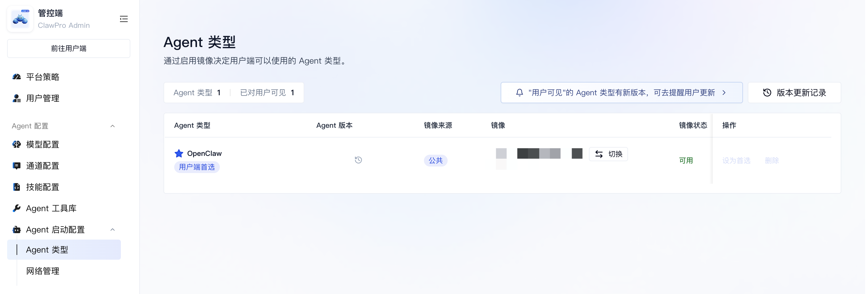
Task: Click the Agent 类型 count stat
Action: tap(197, 93)
